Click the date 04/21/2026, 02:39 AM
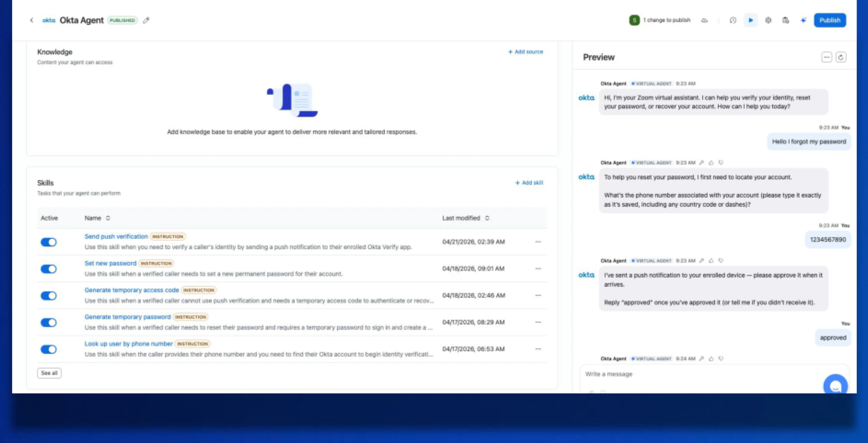Viewport: 868px width, 443px height. pyautogui.click(x=473, y=242)
